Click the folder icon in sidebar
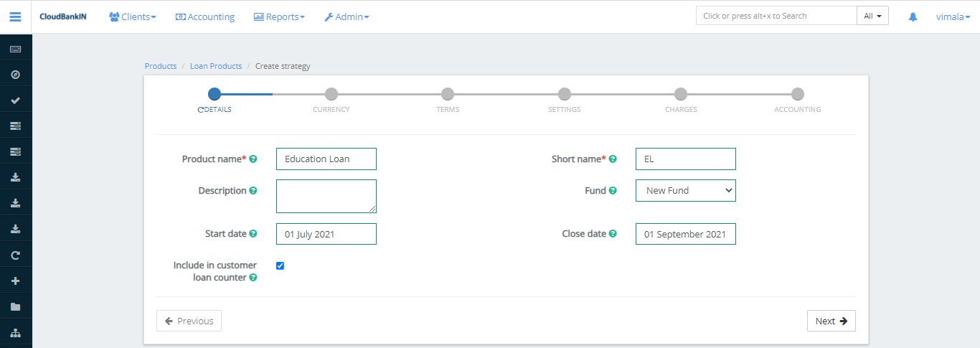Viewport: 980px width, 348px height. (15, 307)
